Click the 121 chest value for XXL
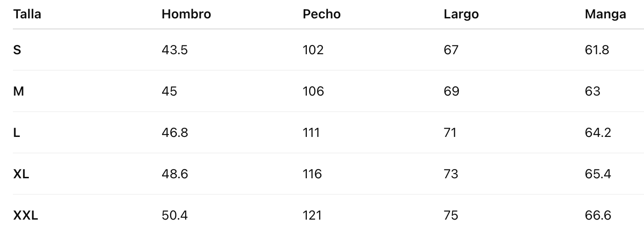The image size is (644, 238). pos(312,215)
